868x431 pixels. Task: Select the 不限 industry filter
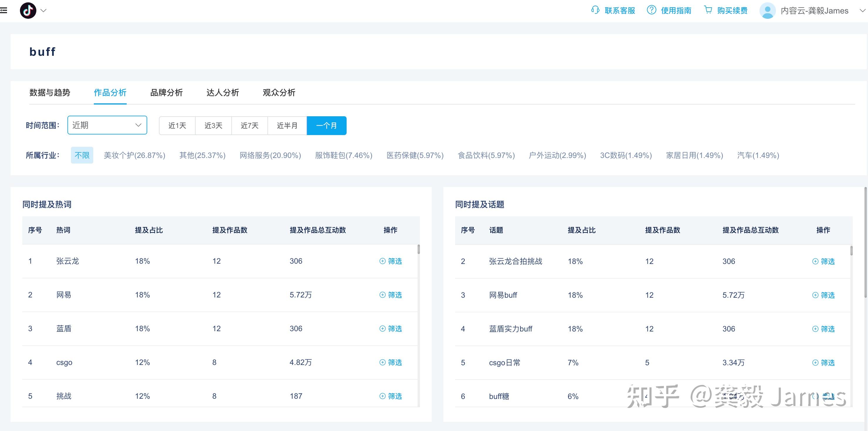pos(82,155)
